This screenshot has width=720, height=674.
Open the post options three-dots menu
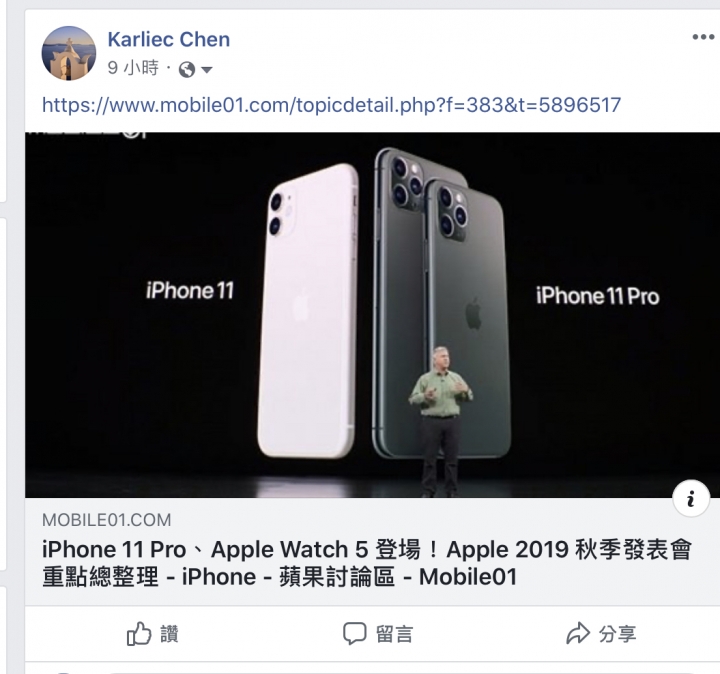pyautogui.click(x=703, y=37)
